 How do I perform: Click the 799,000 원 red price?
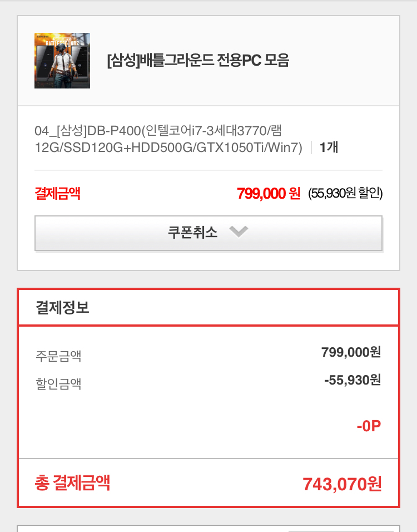[x=269, y=194]
